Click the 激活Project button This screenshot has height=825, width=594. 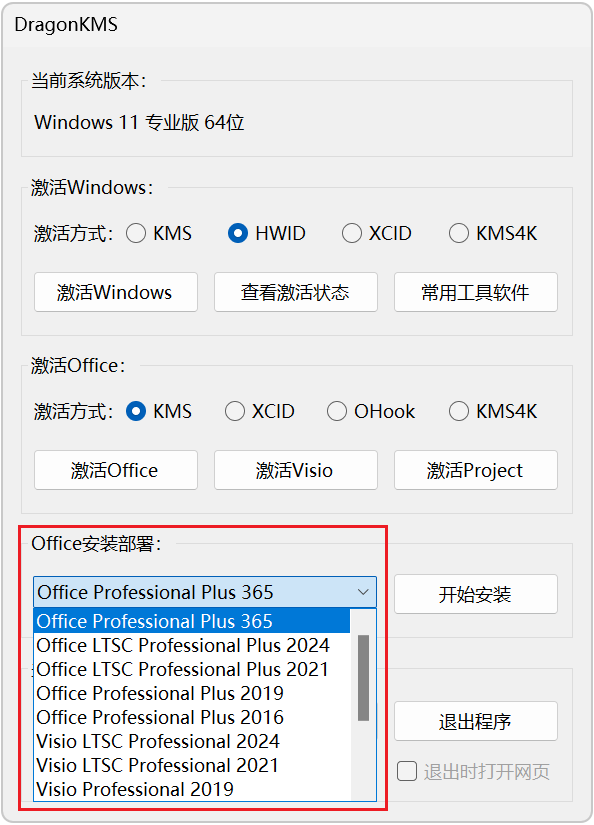(x=476, y=470)
